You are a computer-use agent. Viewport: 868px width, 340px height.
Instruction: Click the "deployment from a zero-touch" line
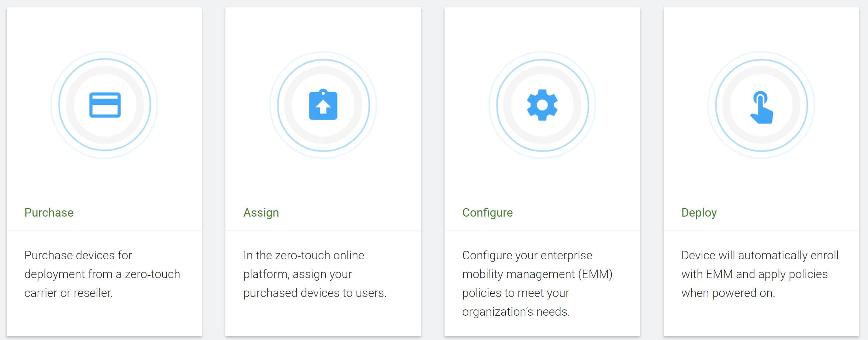tap(102, 274)
